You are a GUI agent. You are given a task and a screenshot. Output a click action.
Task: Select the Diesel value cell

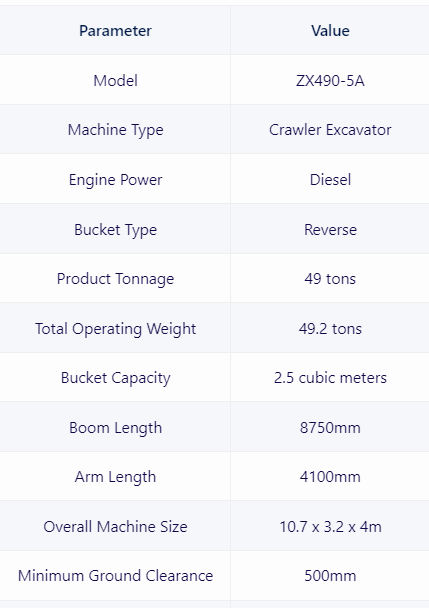330,180
